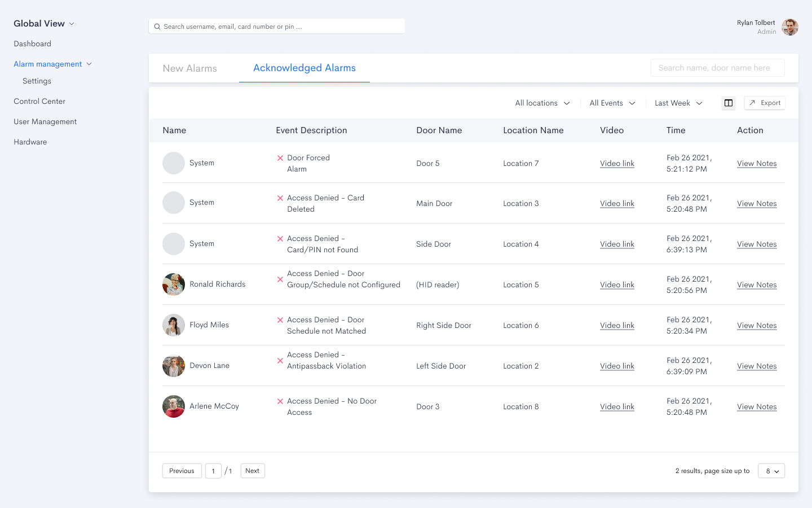Open the All locations filter dropdown

[x=542, y=103]
